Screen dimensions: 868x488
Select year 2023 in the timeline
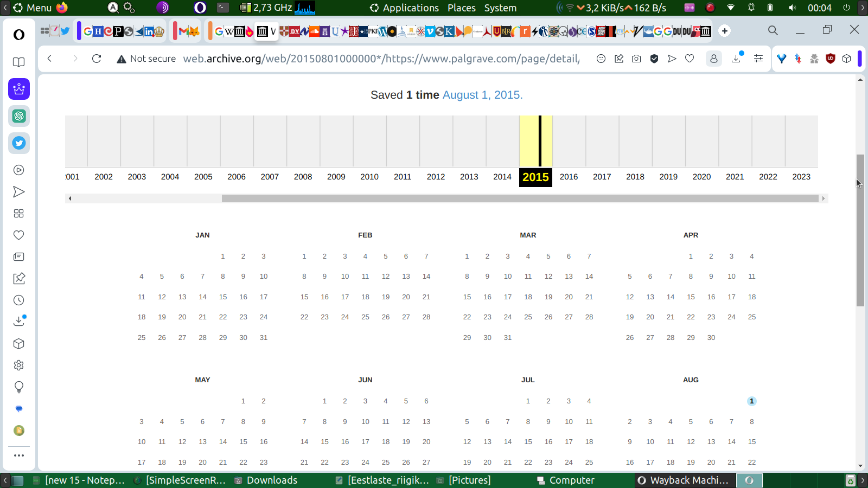tap(801, 177)
